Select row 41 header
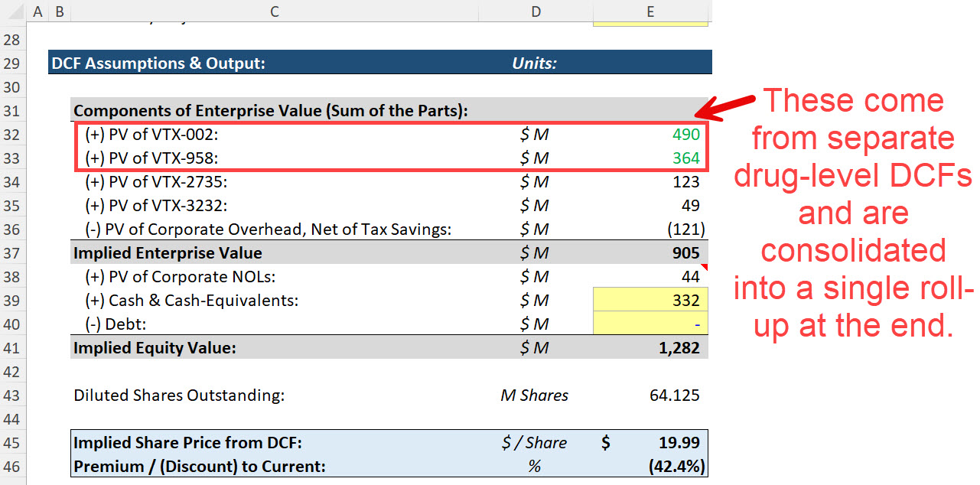980x485 pixels. 13,347
